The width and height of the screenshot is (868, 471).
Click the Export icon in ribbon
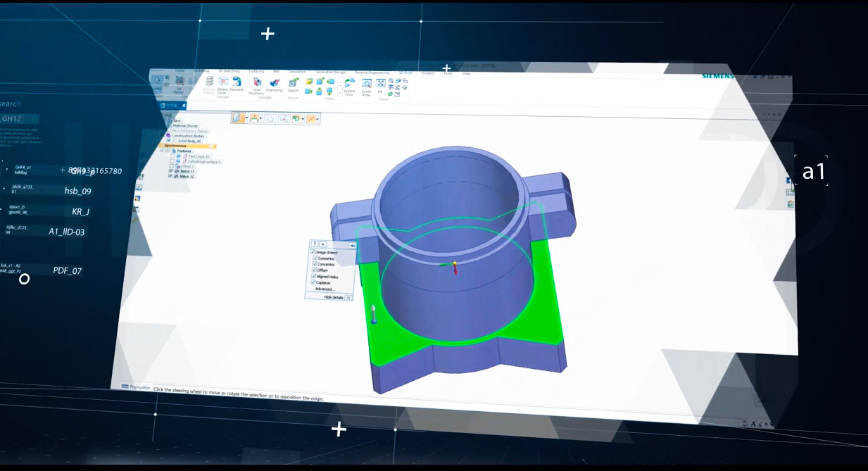(x=294, y=83)
